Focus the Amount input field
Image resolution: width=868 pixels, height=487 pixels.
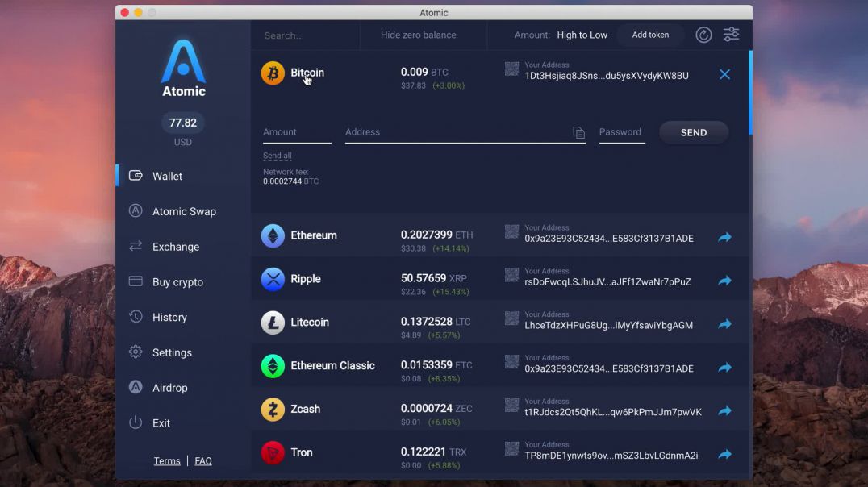297,132
